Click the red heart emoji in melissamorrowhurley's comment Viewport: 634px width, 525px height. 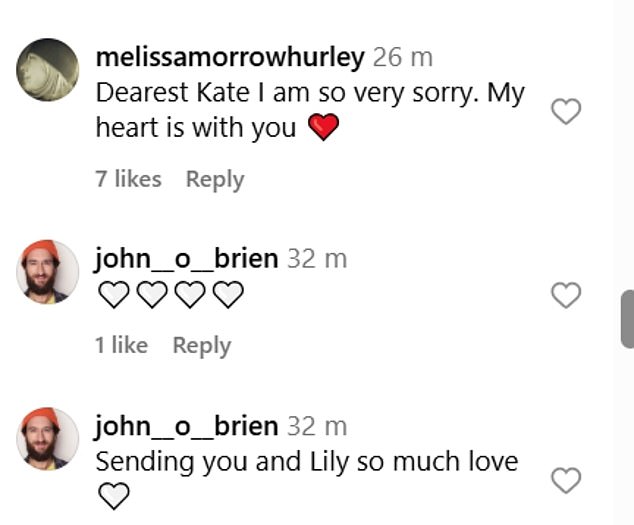[323, 128]
